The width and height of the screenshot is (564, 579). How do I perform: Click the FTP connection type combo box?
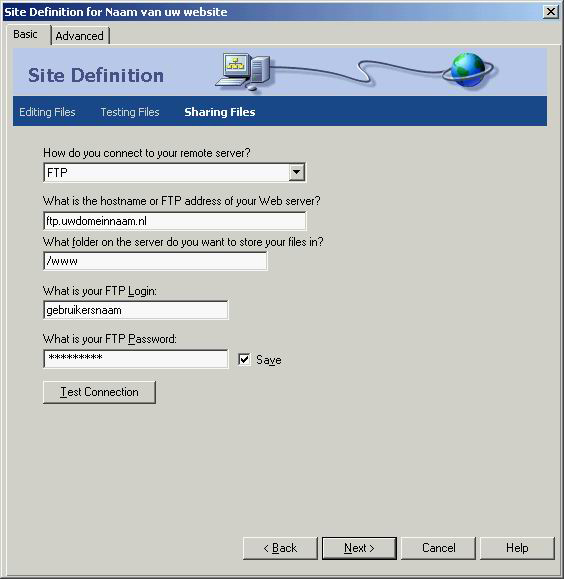[x=174, y=172]
